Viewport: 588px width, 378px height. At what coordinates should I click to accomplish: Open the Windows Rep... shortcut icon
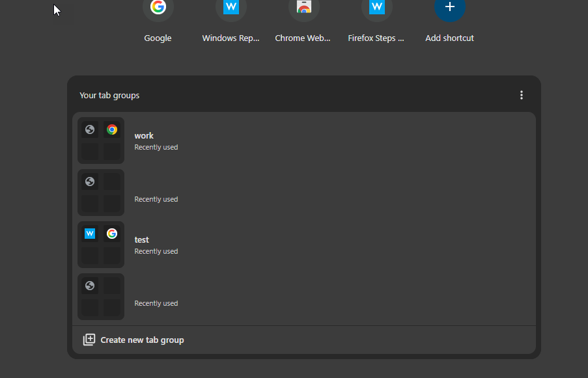click(231, 8)
